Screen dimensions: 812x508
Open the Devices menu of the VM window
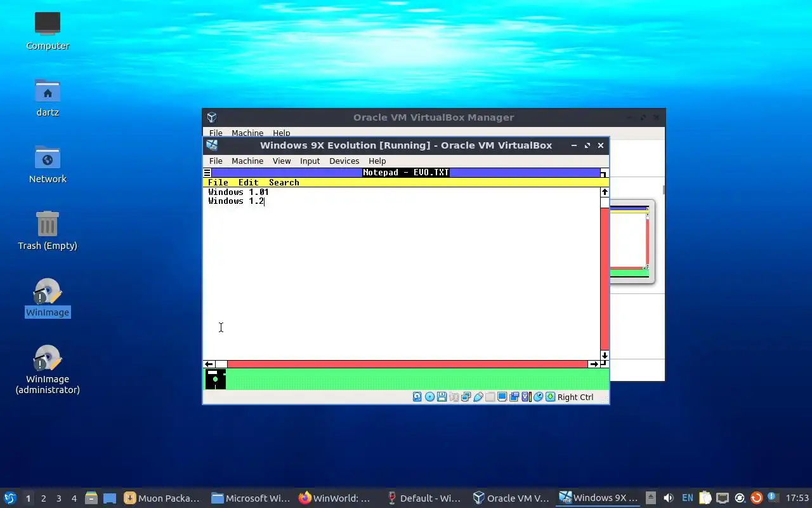tap(344, 161)
